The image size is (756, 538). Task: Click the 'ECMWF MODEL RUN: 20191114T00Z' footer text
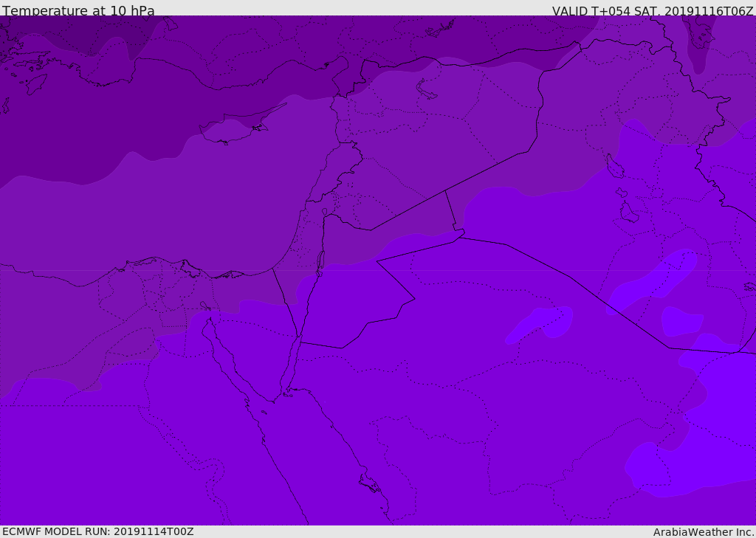pos(98,531)
